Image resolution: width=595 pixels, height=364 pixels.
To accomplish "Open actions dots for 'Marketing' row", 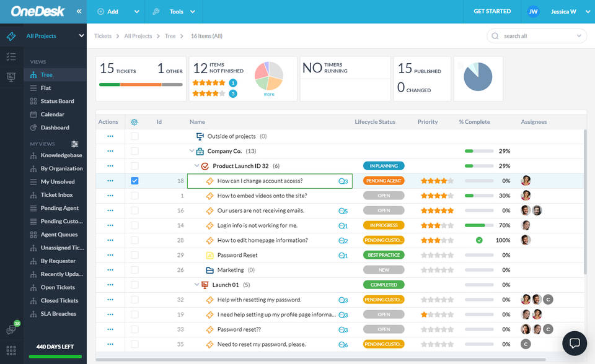I will pos(110,270).
